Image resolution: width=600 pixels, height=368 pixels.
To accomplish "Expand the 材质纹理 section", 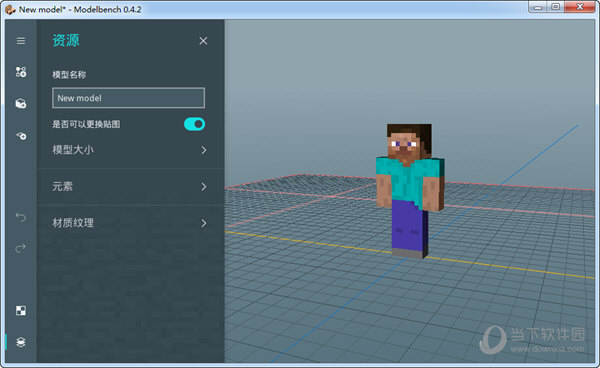I will pos(130,223).
